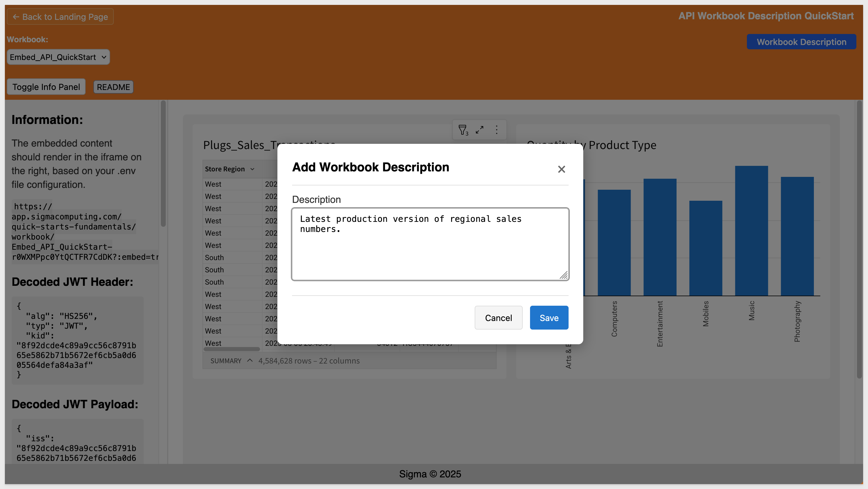This screenshot has width=868, height=489.
Task: Select the first West row cell
Action: pos(213,184)
